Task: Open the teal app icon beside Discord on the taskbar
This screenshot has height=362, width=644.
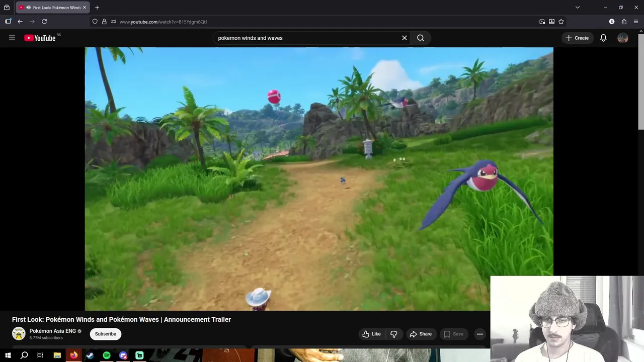Action: [x=139, y=355]
